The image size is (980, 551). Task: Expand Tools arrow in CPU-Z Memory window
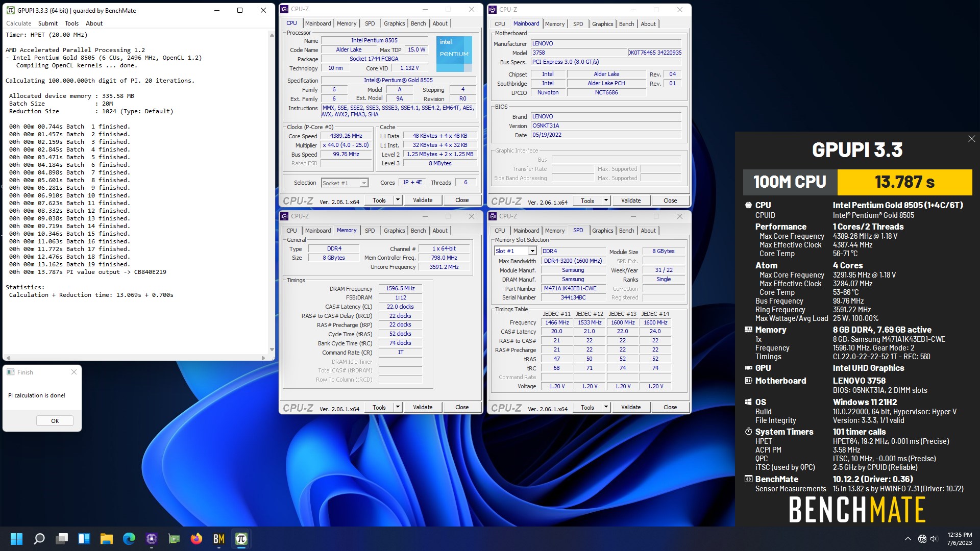click(x=398, y=407)
